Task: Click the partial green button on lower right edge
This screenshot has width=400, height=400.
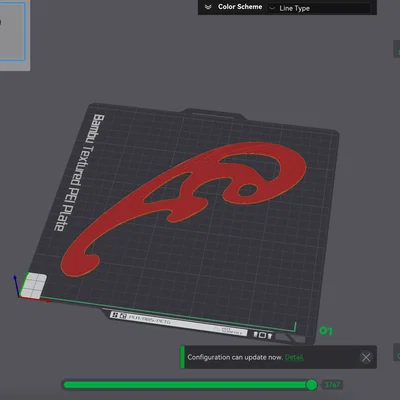Action: point(397,353)
